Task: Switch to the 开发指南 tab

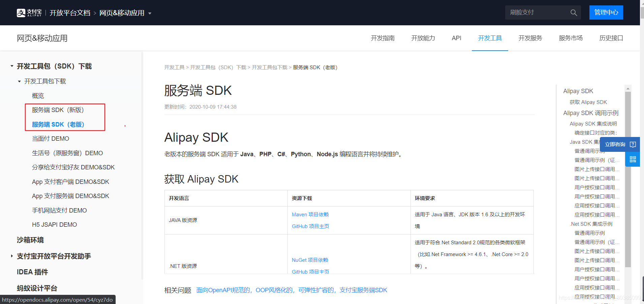Action: tap(382, 38)
